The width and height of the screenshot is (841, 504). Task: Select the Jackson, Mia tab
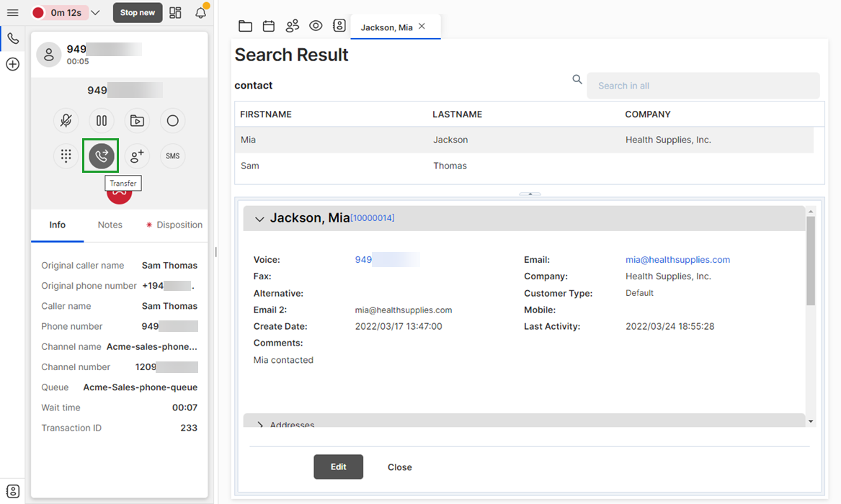tap(386, 27)
